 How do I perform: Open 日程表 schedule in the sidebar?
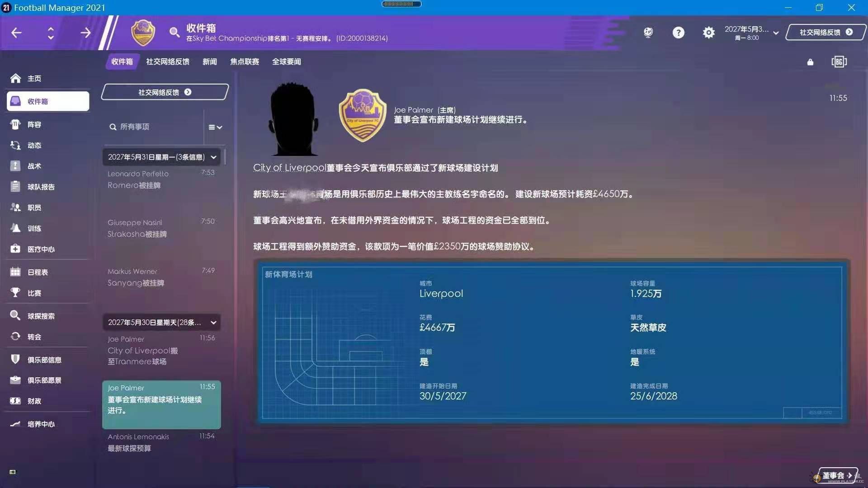click(x=47, y=272)
